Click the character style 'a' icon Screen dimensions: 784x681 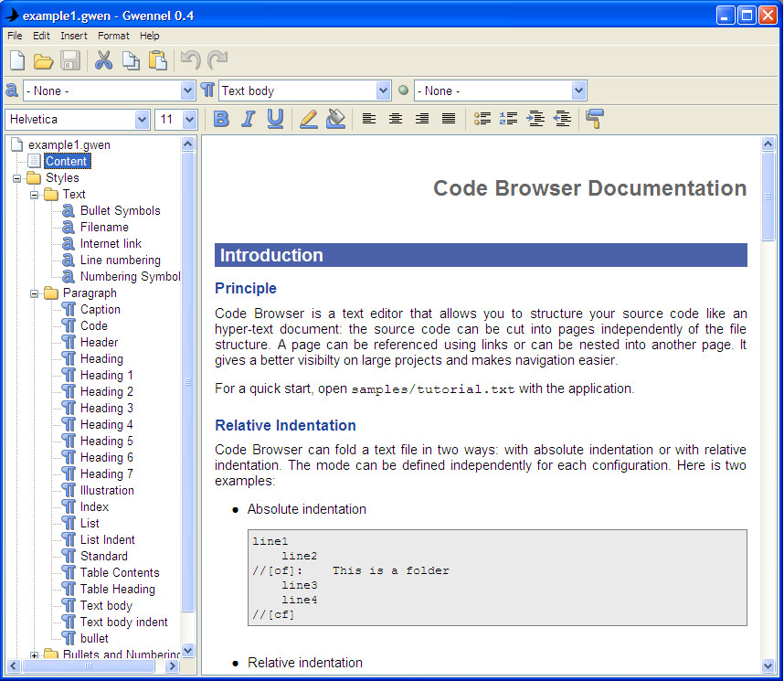pos(12,90)
